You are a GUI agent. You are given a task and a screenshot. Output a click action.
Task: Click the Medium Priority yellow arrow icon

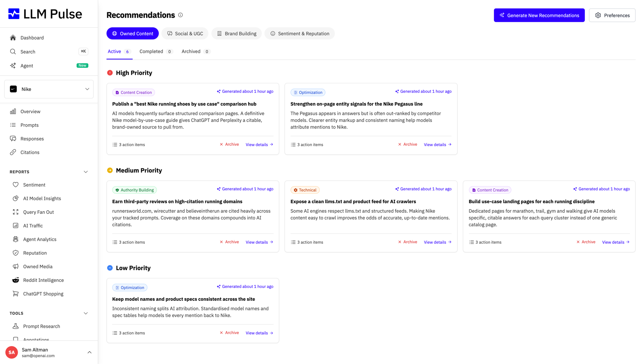[x=110, y=171]
